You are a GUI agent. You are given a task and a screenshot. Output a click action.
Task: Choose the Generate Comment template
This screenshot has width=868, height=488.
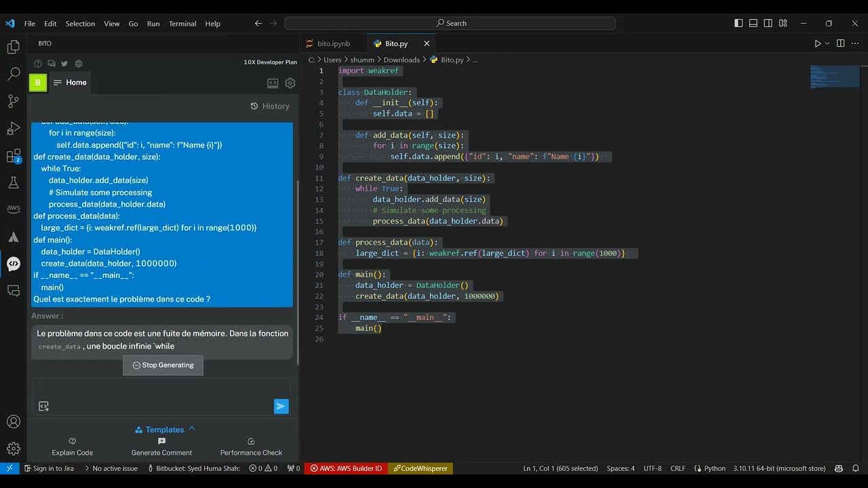[161, 447]
